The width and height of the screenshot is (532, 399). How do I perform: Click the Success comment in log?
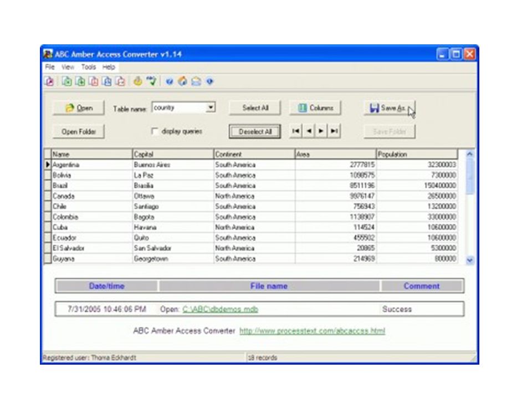click(x=397, y=309)
